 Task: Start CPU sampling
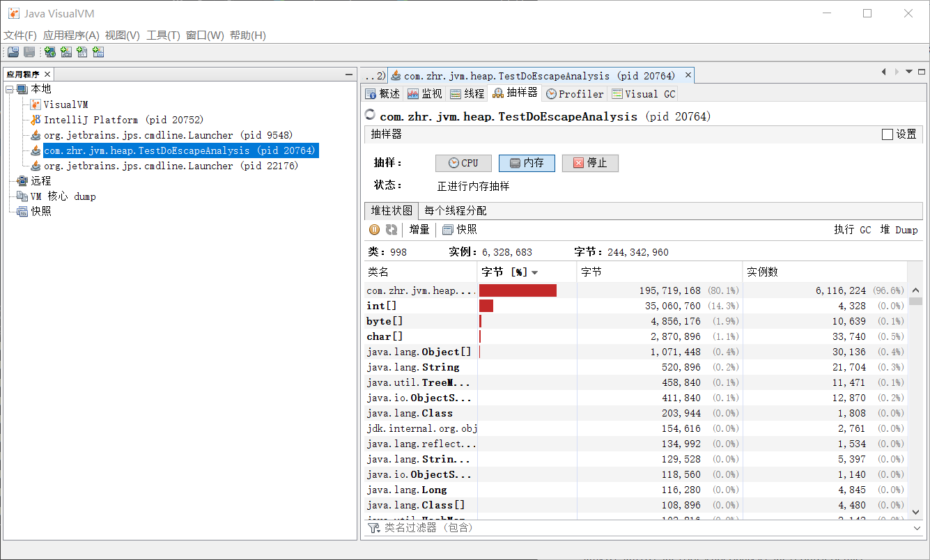click(463, 163)
